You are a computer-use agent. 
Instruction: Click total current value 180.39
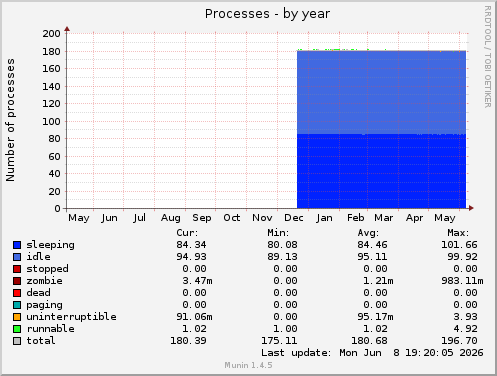[x=188, y=341]
